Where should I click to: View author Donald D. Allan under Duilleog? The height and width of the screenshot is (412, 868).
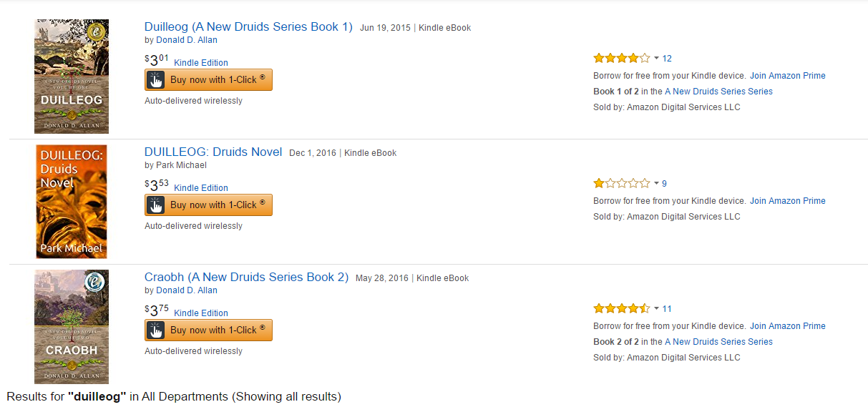[187, 40]
